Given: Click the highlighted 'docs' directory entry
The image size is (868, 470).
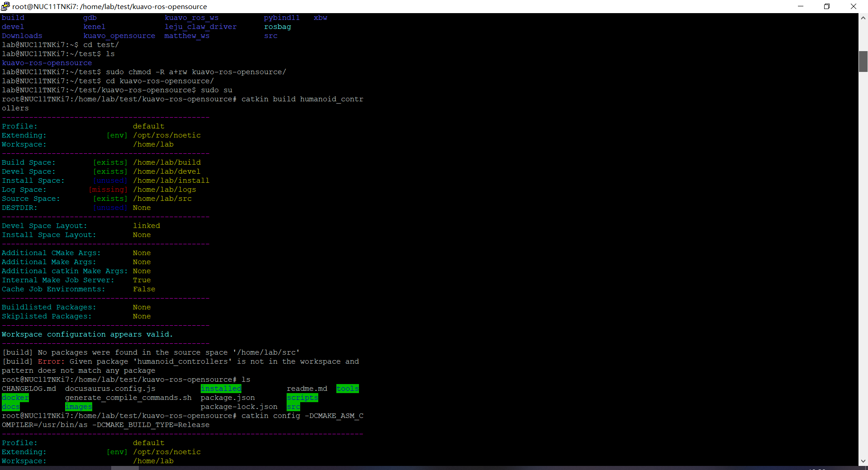Looking at the screenshot, I should click(x=10, y=407).
